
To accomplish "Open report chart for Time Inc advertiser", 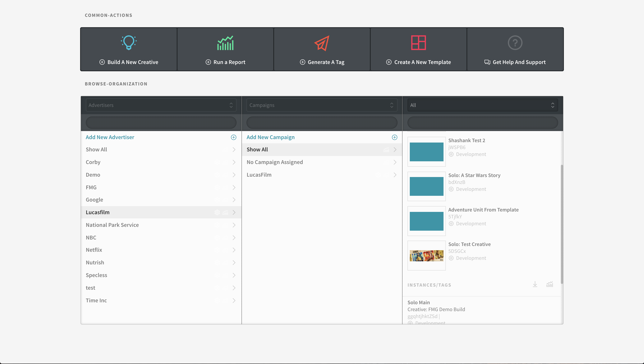I will pos(225,301).
